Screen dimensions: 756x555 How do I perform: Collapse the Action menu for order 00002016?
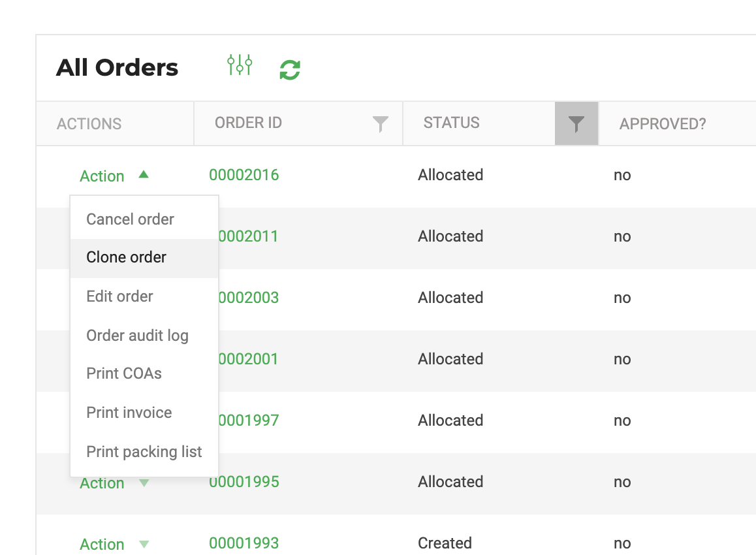[x=114, y=176]
